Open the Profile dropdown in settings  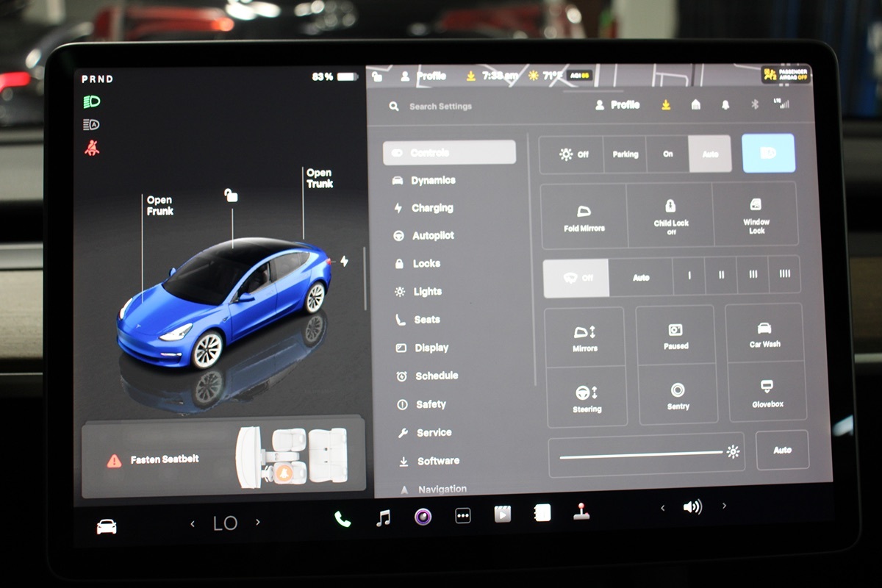(617, 105)
